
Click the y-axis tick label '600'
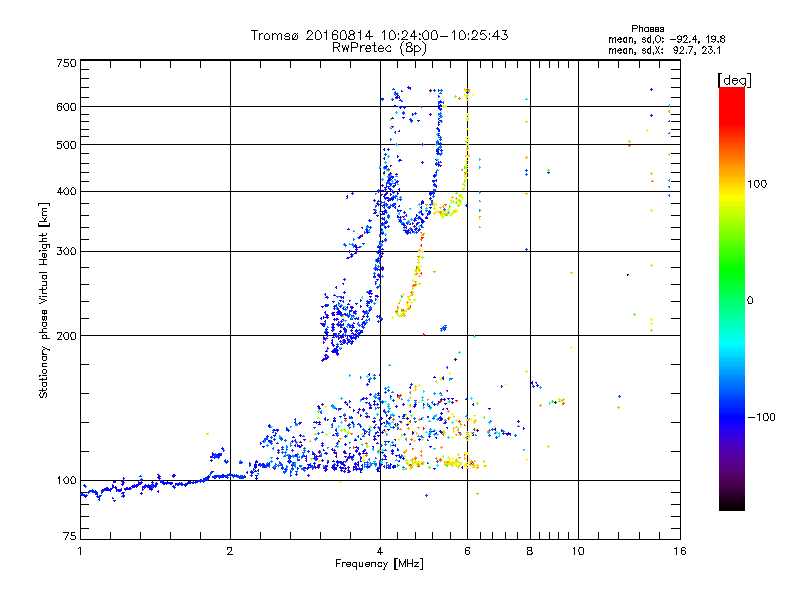tap(66, 107)
